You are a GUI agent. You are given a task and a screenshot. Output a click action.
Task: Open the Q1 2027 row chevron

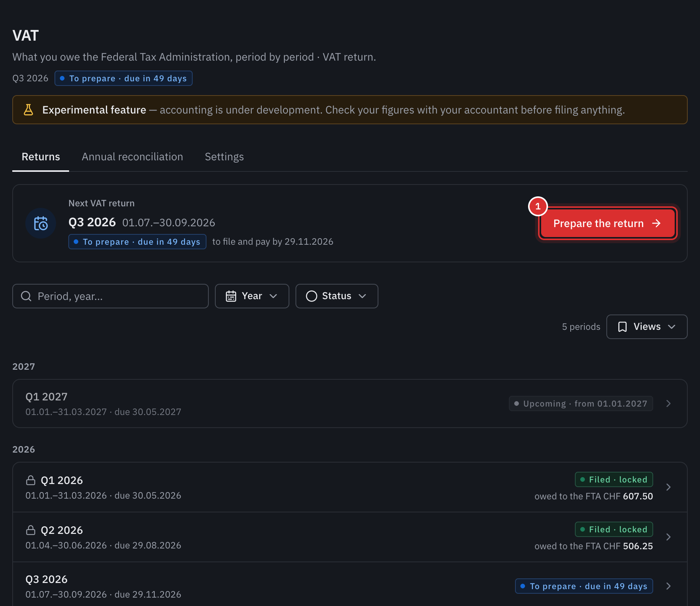coord(669,403)
